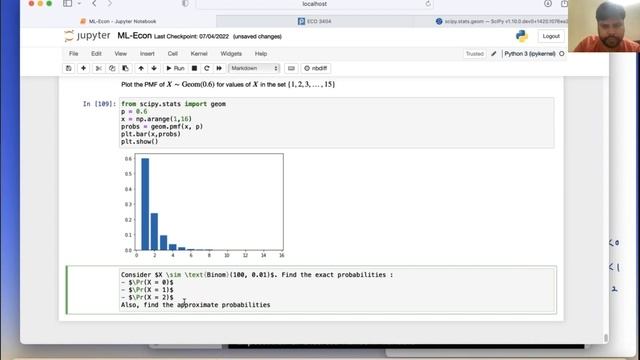
Task: Click the Python logo icon
Action: point(521,36)
